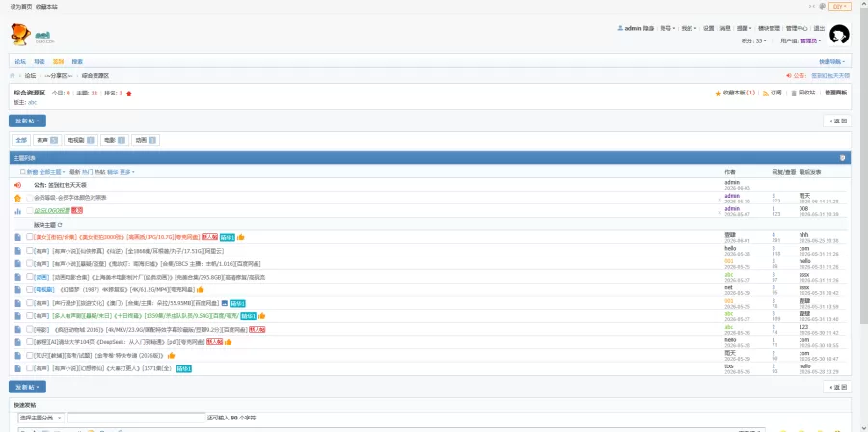Click thumbs-up icon on 红楼梦 thread
The width and height of the screenshot is (868, 432).
point(201,289)
